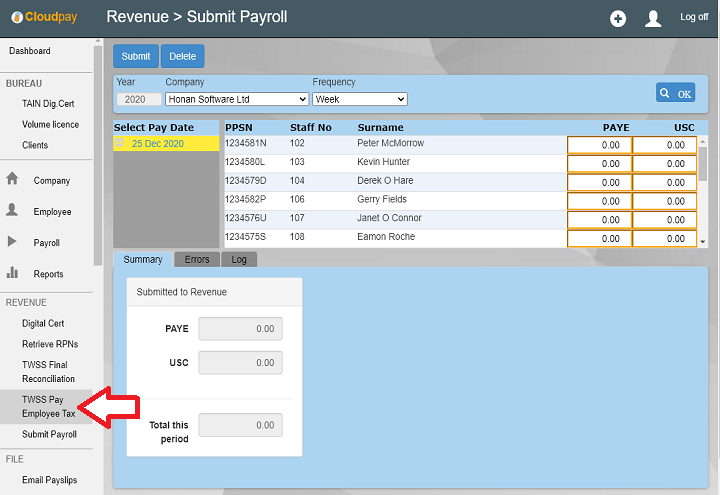This screenshot has width=720, height=495.
Task: Switch to the Errors tab
Action: [197, 259]
